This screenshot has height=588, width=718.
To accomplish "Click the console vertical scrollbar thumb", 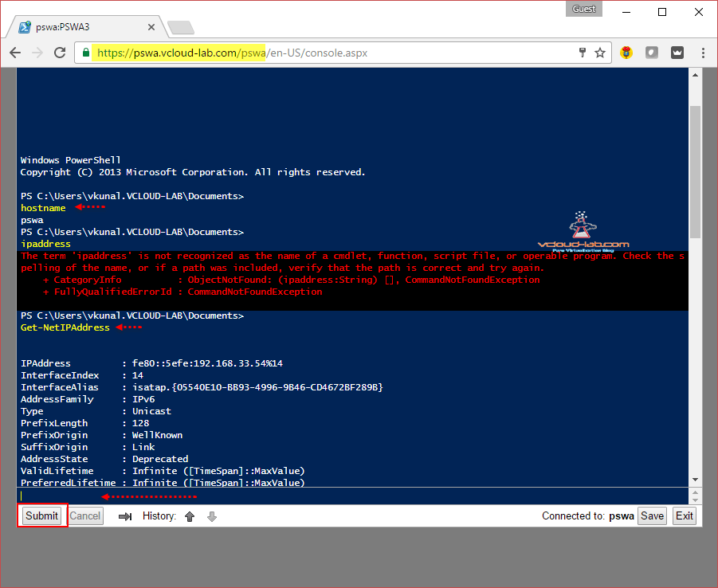I will [x=695, y=172].
